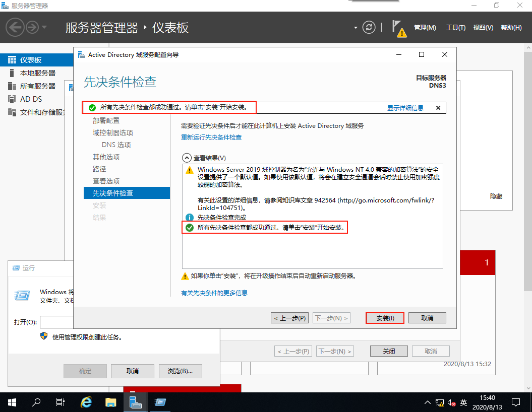This screenshot has width=532, height=412.
Task: Click the 仪表板 sidebar icon
Action: (12, 60)
